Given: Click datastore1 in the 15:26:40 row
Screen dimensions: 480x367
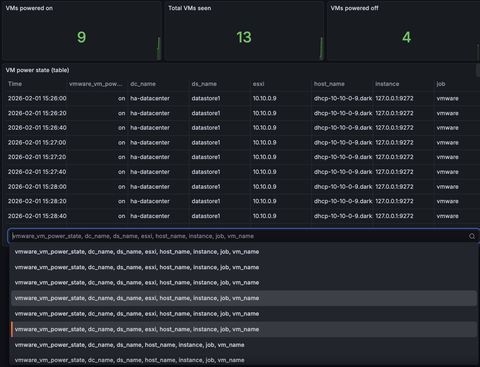Looking at the screenshot, I should pos(206,128).
